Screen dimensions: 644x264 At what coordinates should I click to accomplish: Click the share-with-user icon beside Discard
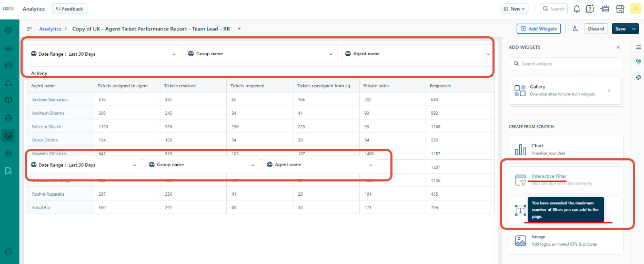click(x=576, y=29)
